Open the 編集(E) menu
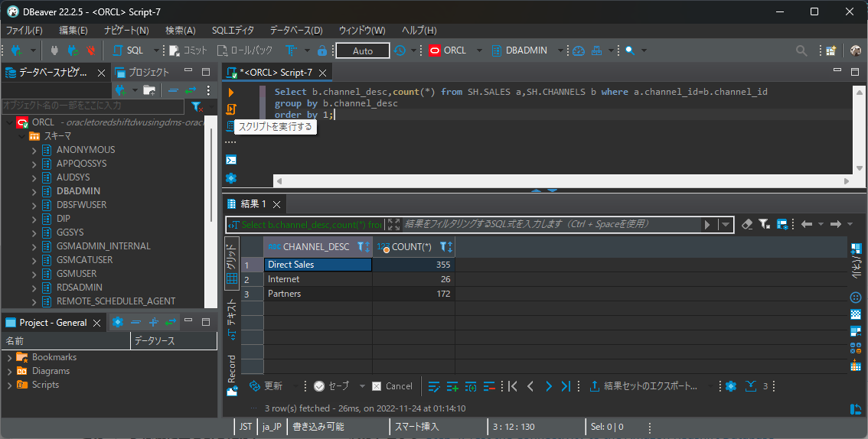 pyautogui.click(x=73, y=31)
